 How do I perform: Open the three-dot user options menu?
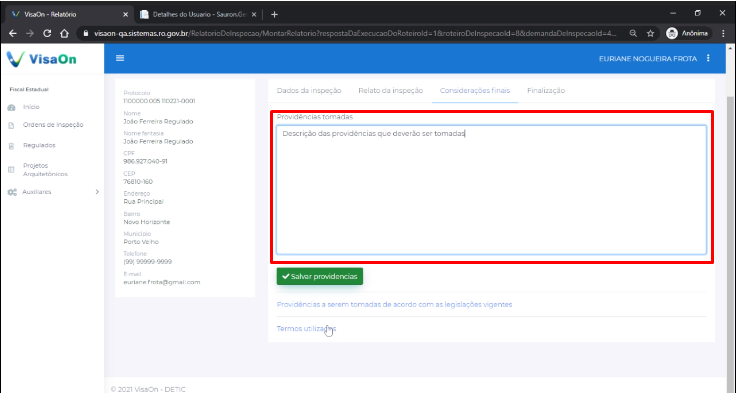[708, 58]
